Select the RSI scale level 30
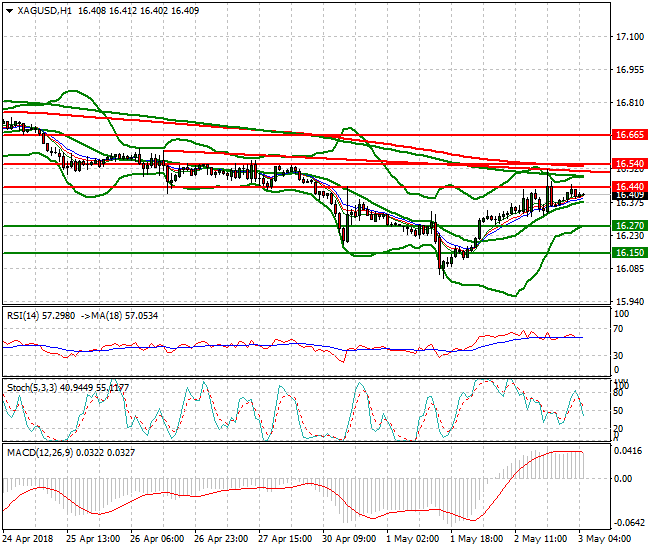650x550 pixels. pyautogui.click(x=618, y=356)
